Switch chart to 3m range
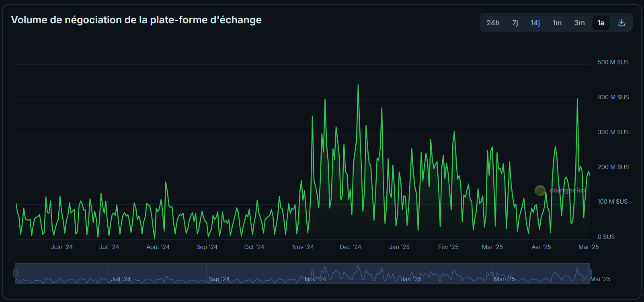 click(579, 23)
